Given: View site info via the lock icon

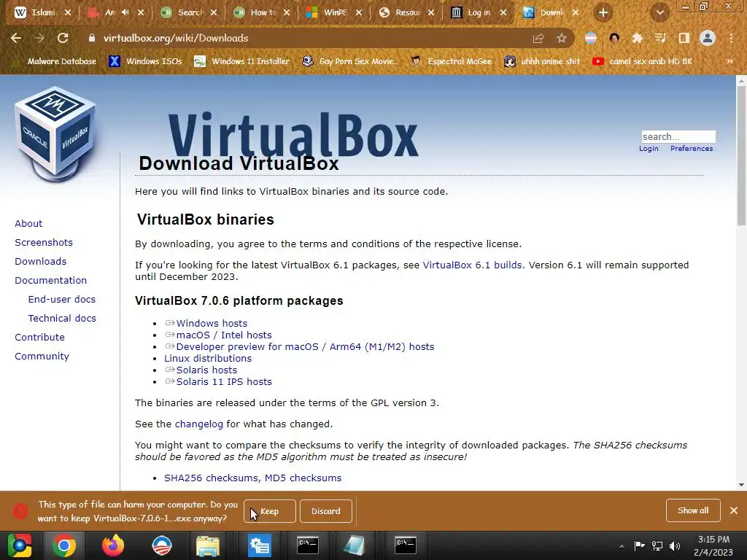Looking at the screenshot, I should (x=91, y=38).
